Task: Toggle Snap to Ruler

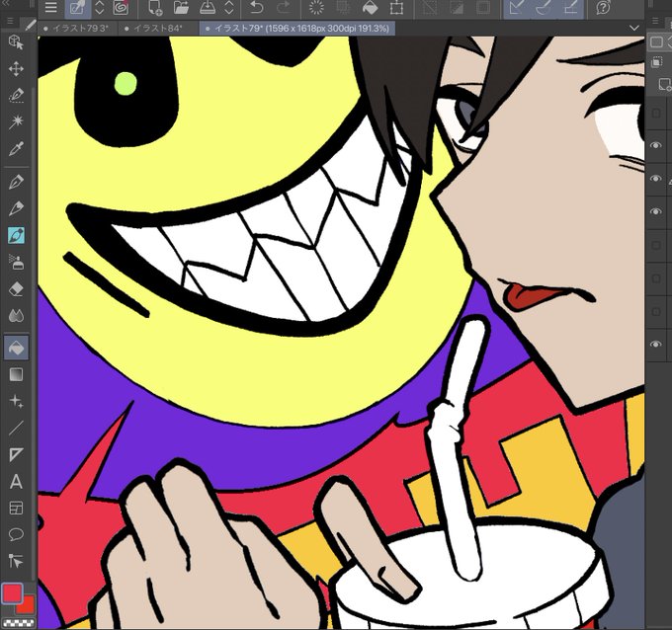Action: (x=517, y=8)
